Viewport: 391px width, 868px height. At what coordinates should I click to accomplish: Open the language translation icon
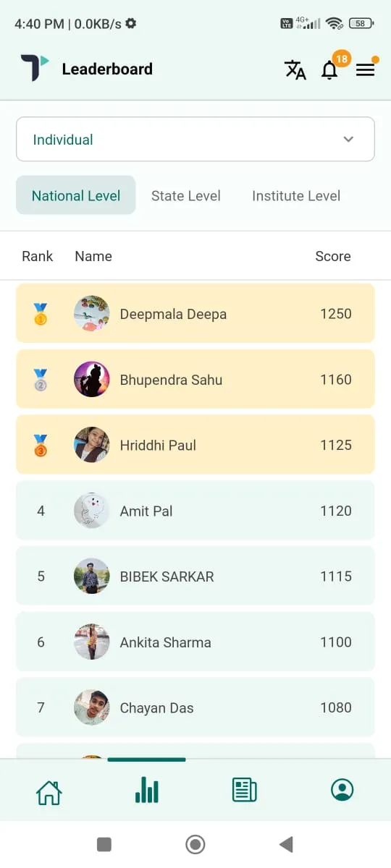click(x=295, y=69)
